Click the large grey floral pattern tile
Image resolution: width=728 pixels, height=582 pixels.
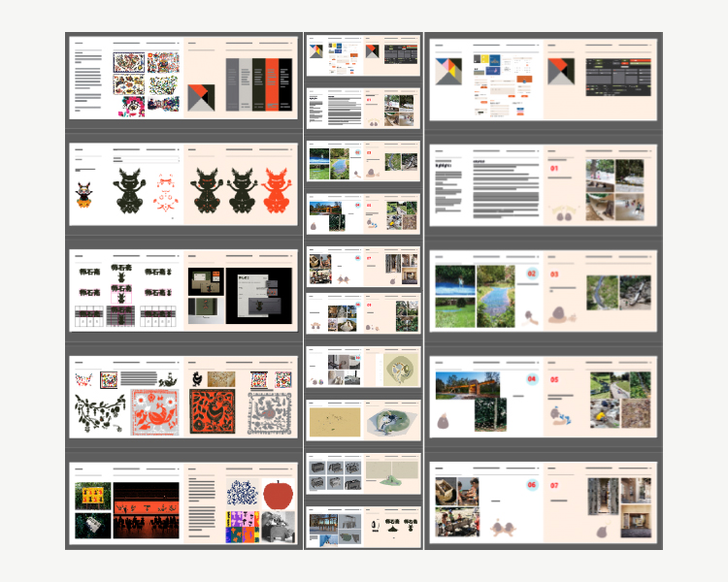coord(269,411)
